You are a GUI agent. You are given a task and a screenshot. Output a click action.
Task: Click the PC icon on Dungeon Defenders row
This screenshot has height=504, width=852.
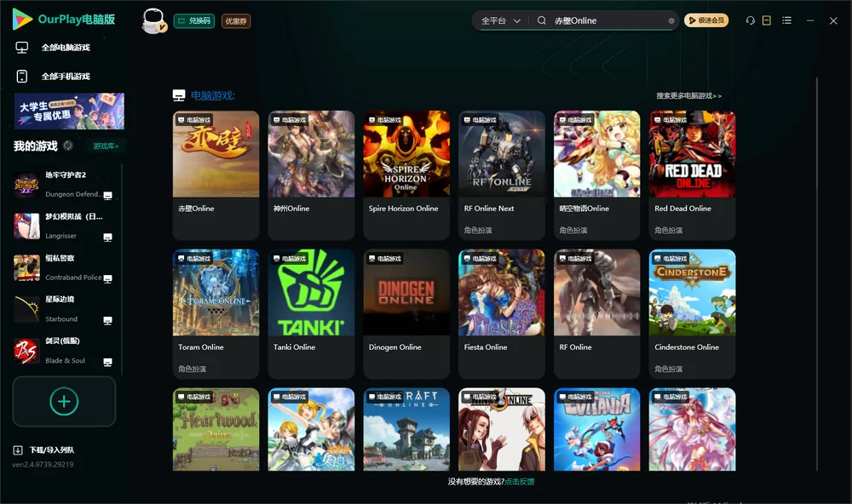click(107, 196)
